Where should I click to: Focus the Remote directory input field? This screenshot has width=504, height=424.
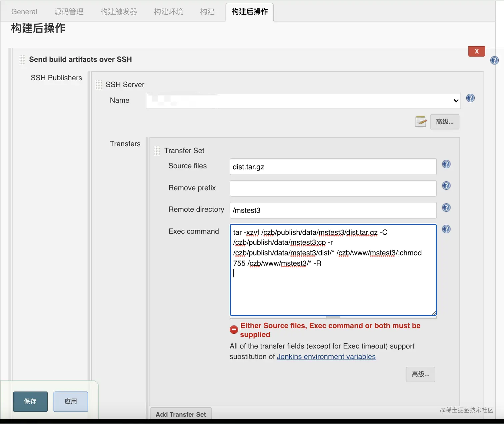[x=333, y=210]
